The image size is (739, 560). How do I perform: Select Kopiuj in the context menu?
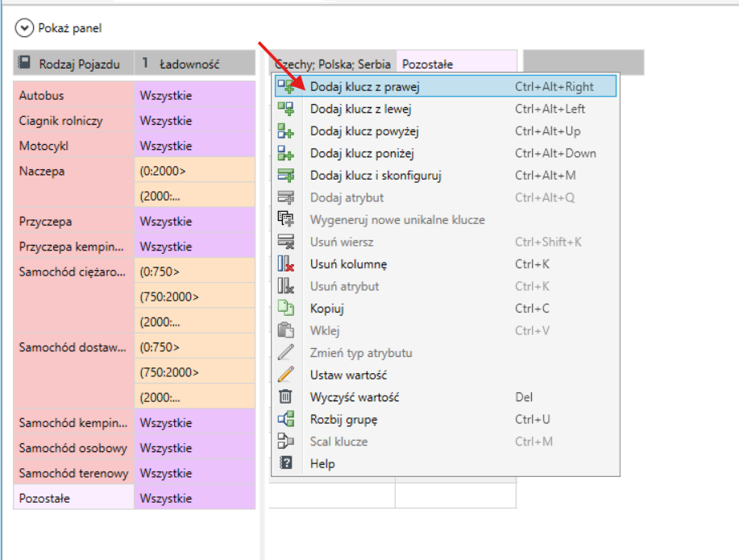pos(446,308)
